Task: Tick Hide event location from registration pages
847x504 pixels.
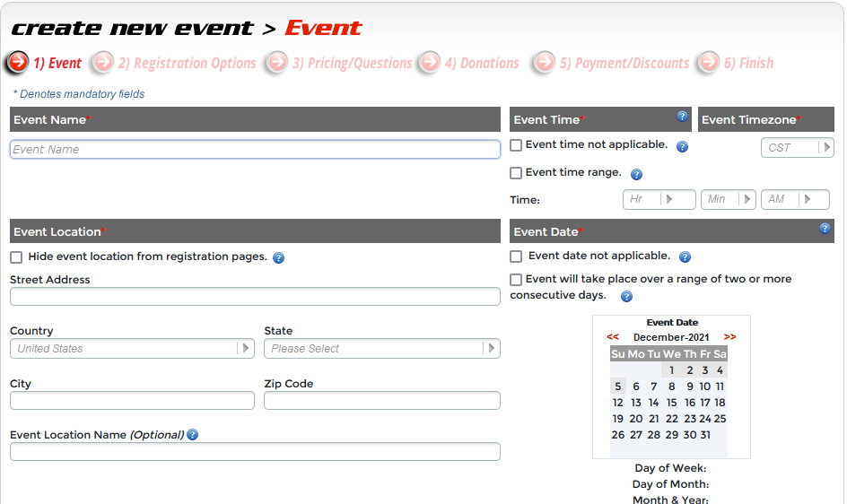Action: 16,257
